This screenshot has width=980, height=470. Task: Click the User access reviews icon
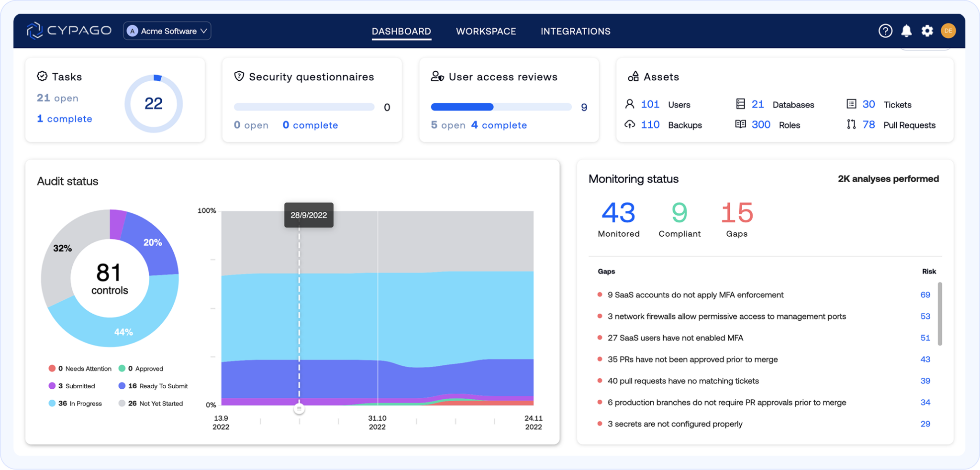tap(437, 77)
